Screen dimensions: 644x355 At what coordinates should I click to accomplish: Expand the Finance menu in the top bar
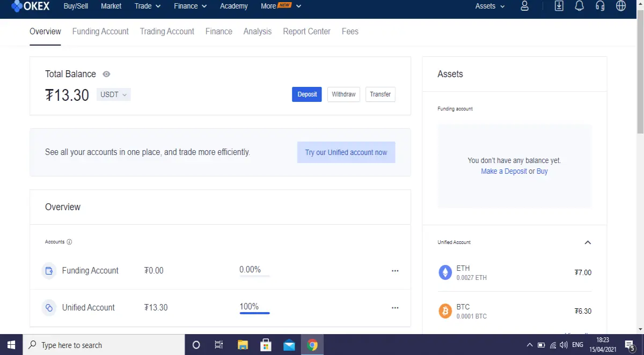(x=191, y=6)
